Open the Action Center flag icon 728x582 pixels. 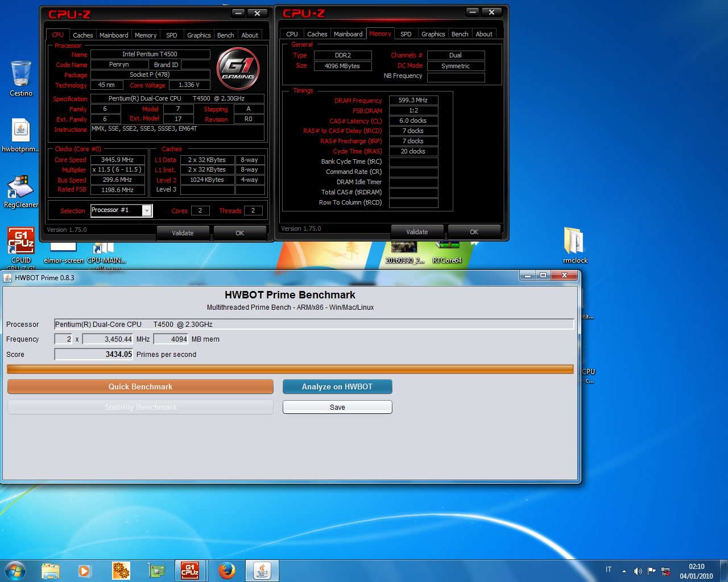(651, 571)
